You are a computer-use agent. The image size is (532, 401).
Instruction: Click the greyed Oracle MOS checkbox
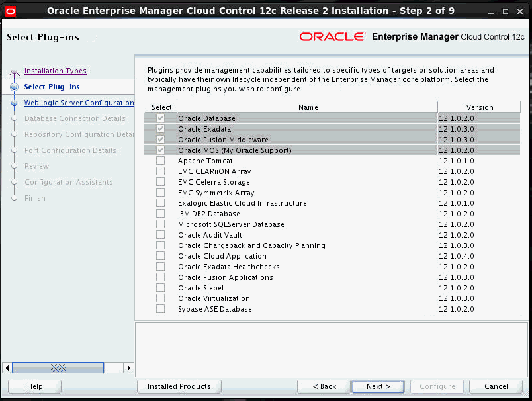point(161,150)
